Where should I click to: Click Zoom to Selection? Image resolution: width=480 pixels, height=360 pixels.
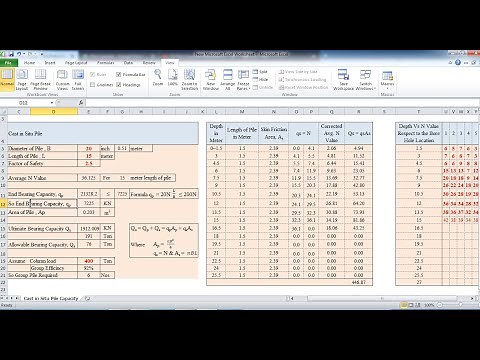coord(189,79)
